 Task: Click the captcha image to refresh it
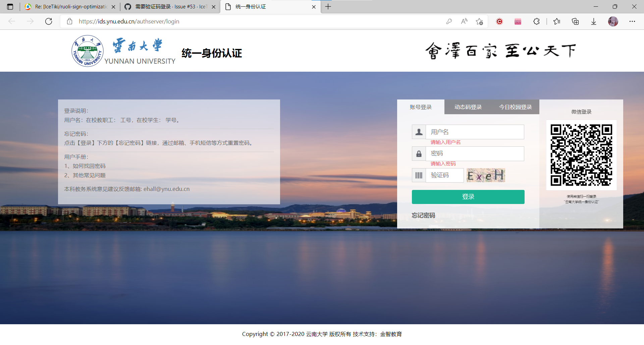point(486,175)
